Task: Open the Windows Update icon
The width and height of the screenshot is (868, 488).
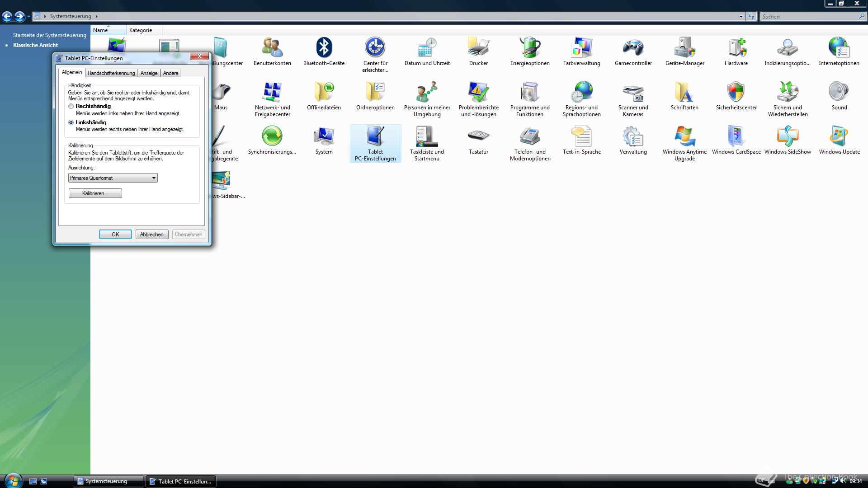Action: click(839, 136)
